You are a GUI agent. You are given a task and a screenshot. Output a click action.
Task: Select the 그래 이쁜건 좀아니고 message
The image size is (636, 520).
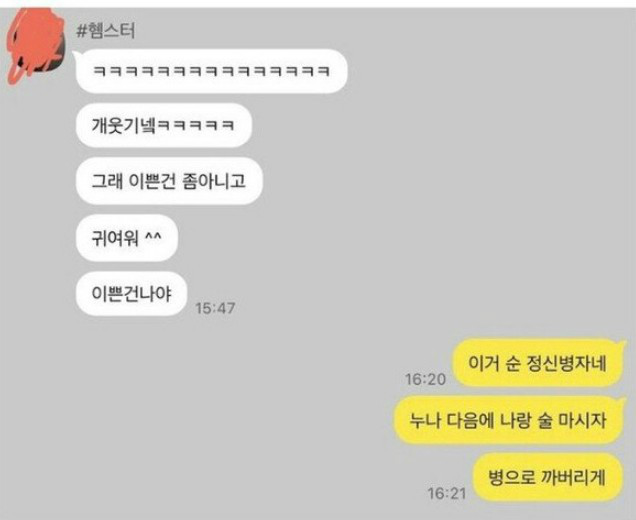point(169,181)
